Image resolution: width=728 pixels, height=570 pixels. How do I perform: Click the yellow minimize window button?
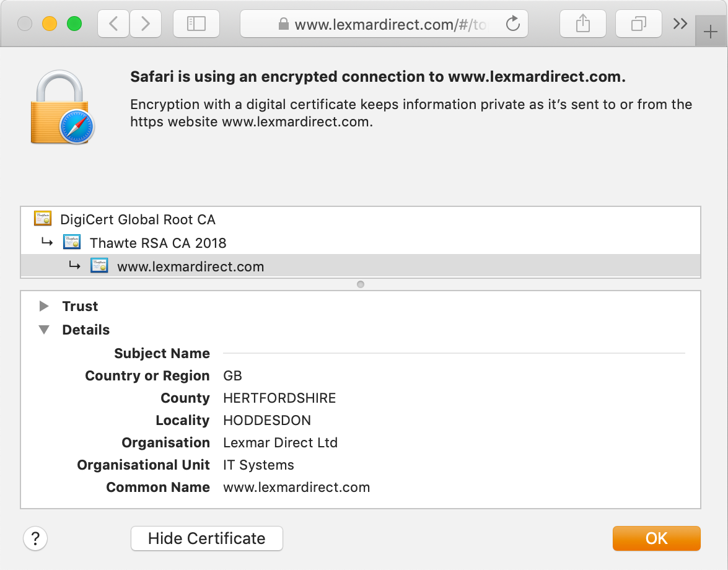click(49, 23)
